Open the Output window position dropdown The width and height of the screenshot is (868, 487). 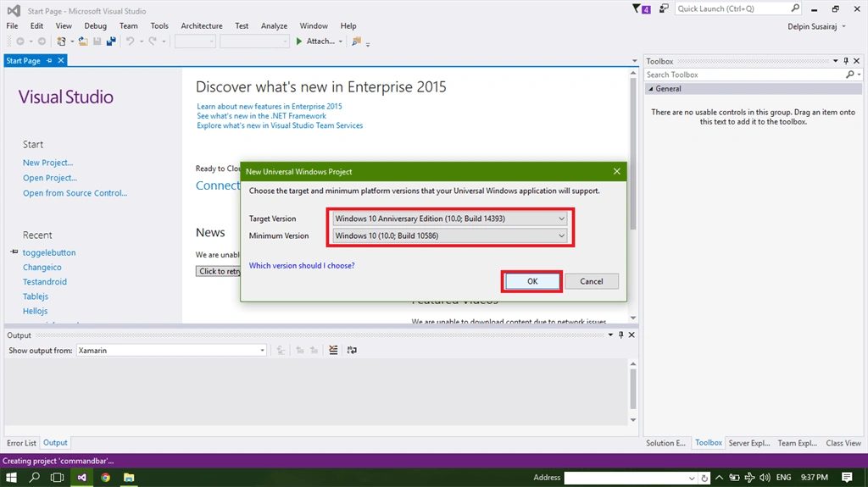(x=610, y=335)
